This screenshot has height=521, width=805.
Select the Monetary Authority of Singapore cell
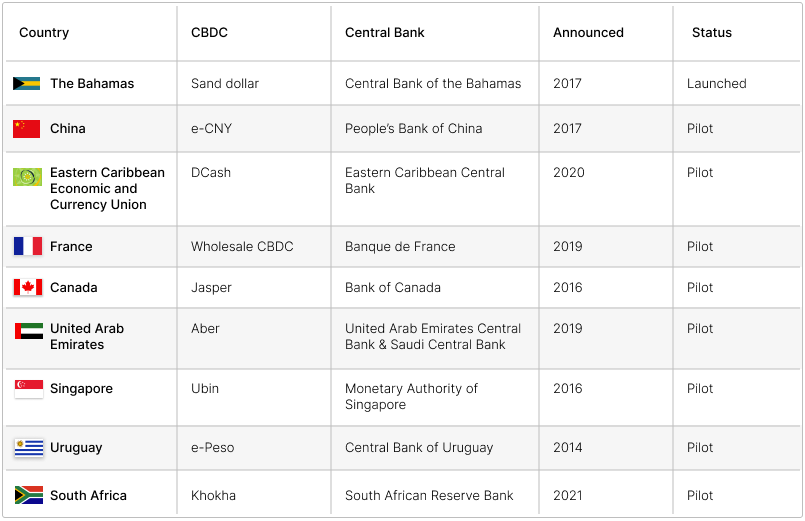(x=411, y=396)
